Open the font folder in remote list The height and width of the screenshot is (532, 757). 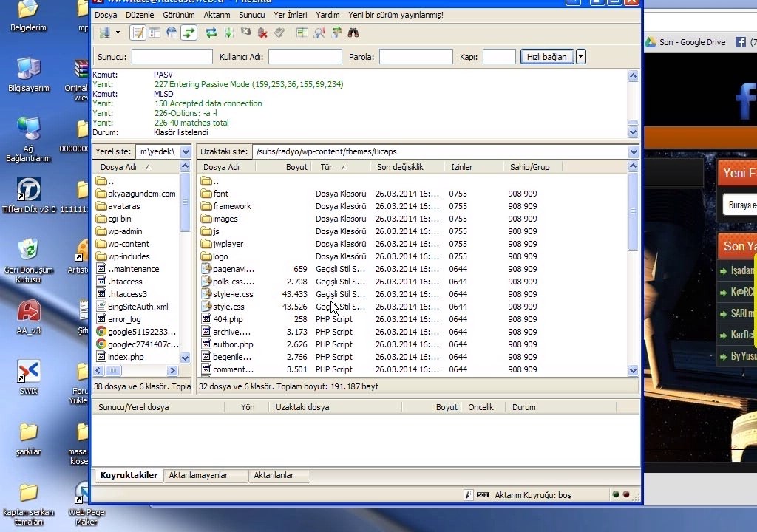tap(220, 194)
